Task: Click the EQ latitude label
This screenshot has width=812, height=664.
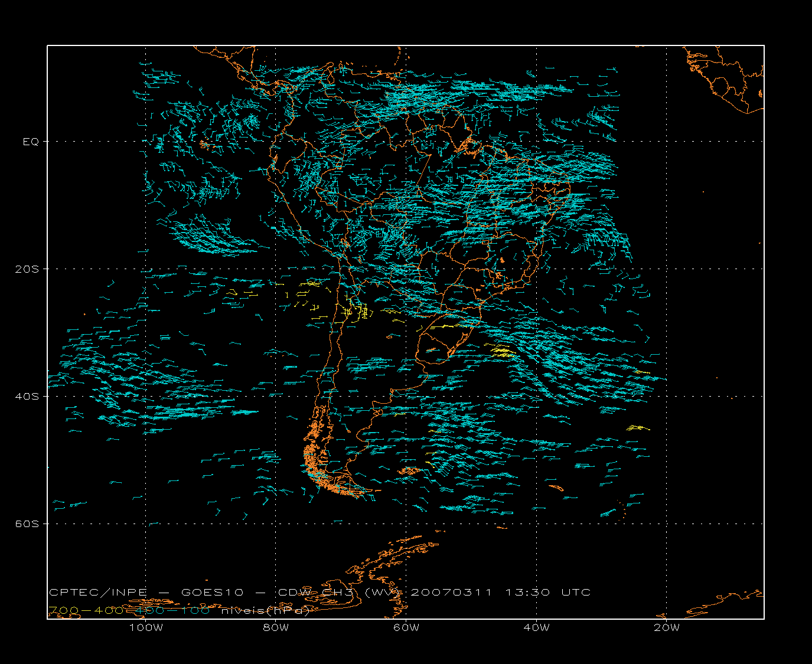Action: coord(31,142)
